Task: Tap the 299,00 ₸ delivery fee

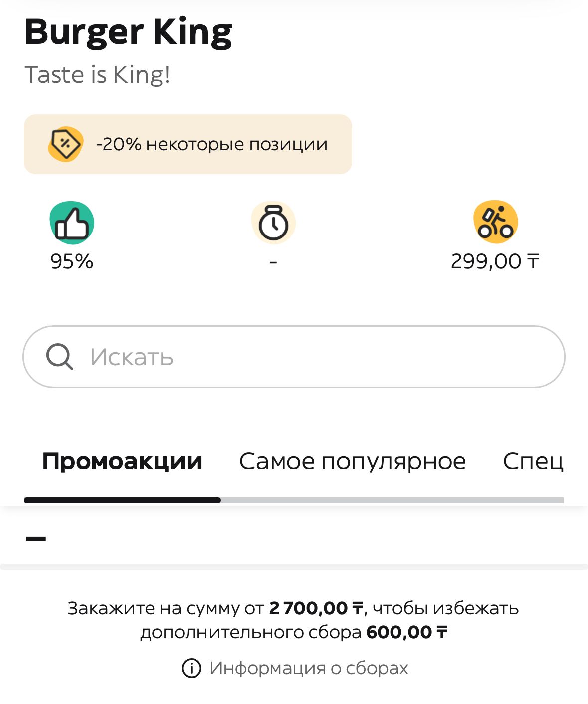Action: 495,261
